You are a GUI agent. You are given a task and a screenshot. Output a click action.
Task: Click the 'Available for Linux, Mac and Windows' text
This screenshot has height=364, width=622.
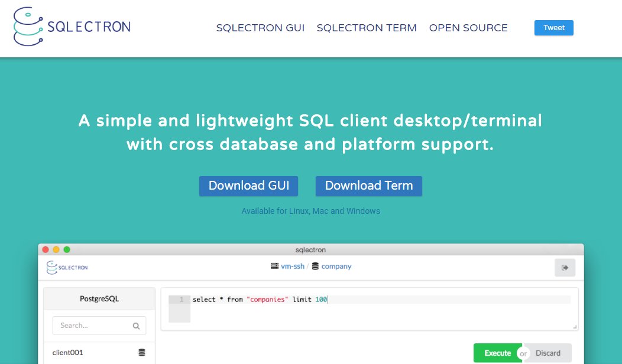pos(310,211)
